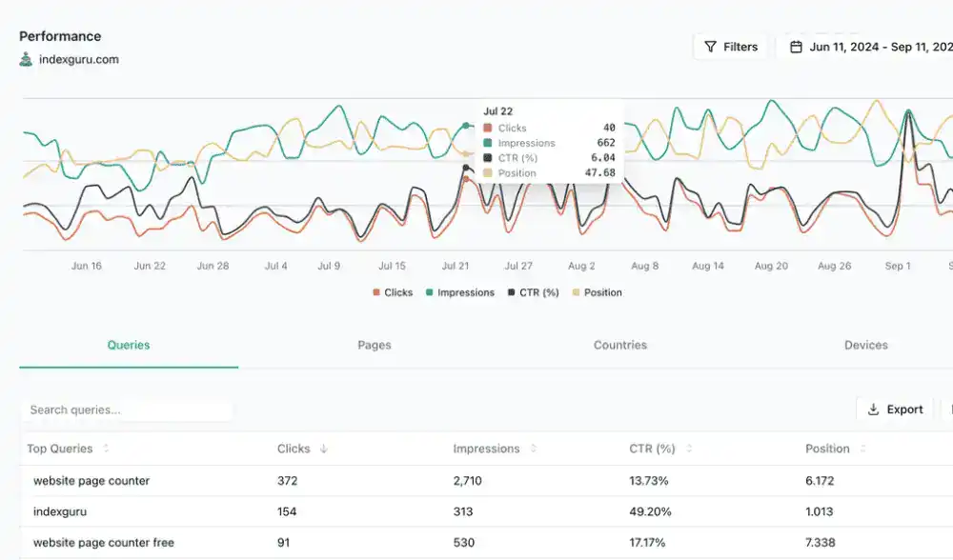The height and width of the screenshot is (560, 953).
Task: Click sort arrows next to Top Queries
Action: click(106, 449)
